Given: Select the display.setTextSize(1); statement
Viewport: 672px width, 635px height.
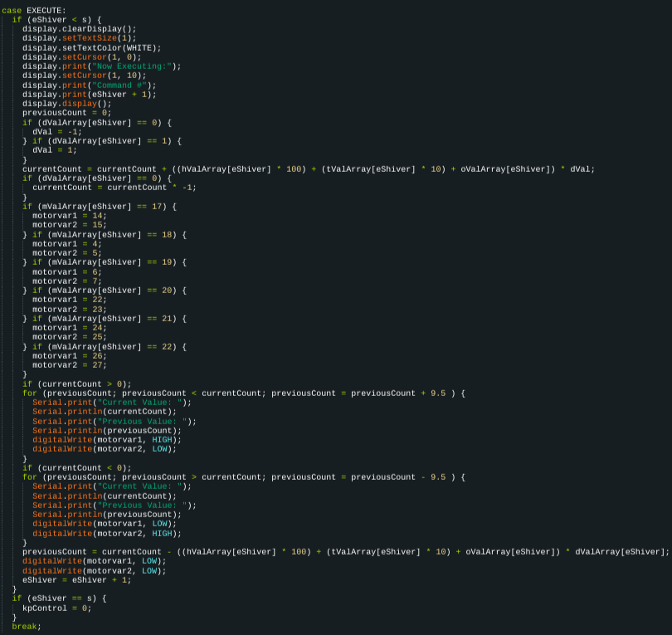Looking at the screenshot, I should [x=80, y=38].
